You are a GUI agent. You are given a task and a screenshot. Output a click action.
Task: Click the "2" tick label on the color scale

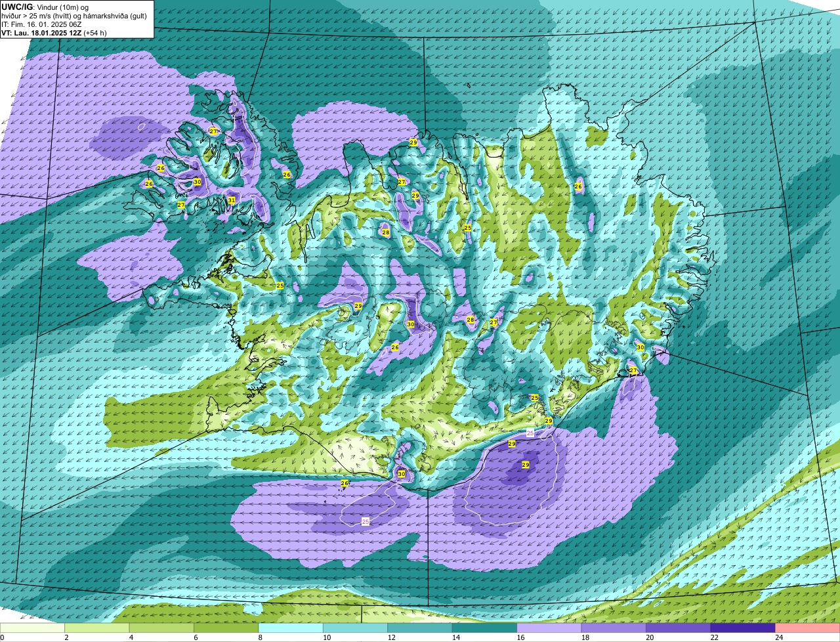pyautogui.click(x=66, y=637)
